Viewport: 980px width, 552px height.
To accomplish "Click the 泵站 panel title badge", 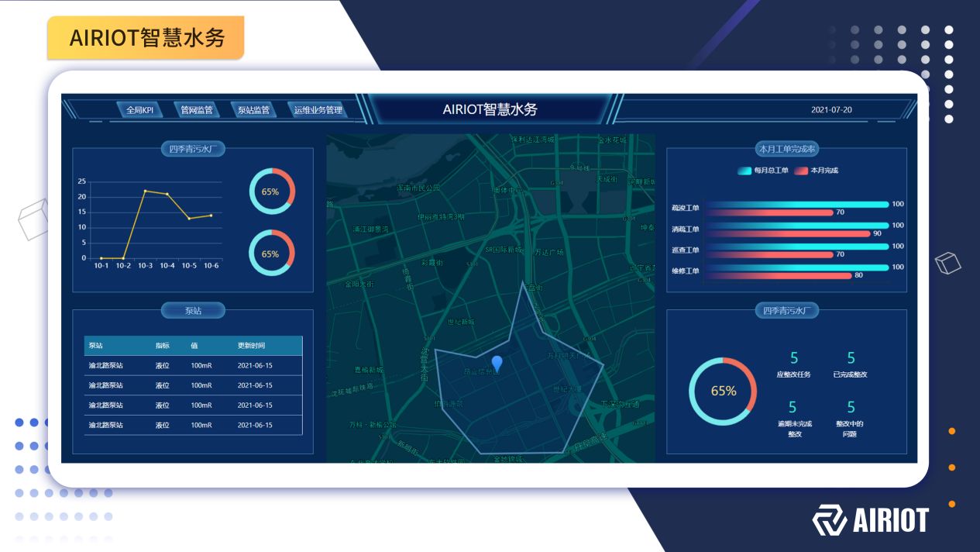I will (x=193, y=311).
